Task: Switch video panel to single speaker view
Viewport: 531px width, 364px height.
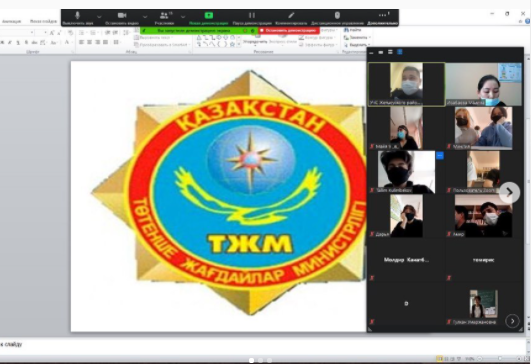Action: pos(381,52)
